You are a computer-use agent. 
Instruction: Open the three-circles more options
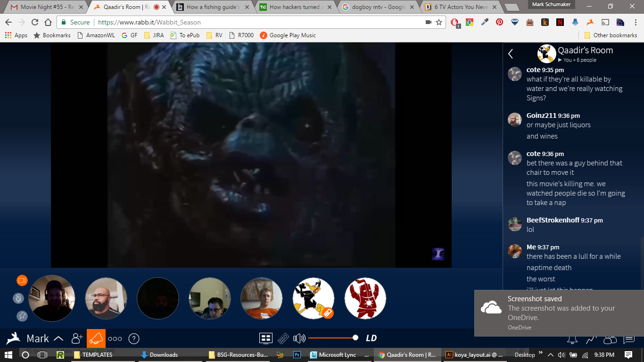coord(115,338)
